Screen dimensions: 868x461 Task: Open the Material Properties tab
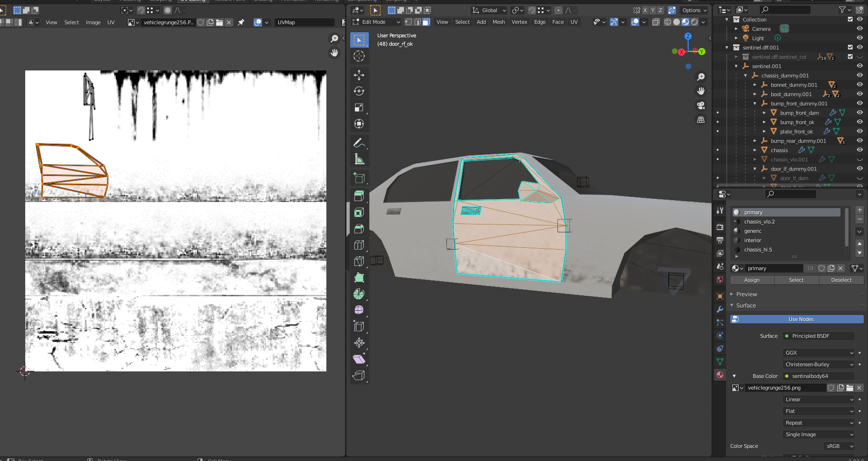pyautogui.click(x=720, y=375)
